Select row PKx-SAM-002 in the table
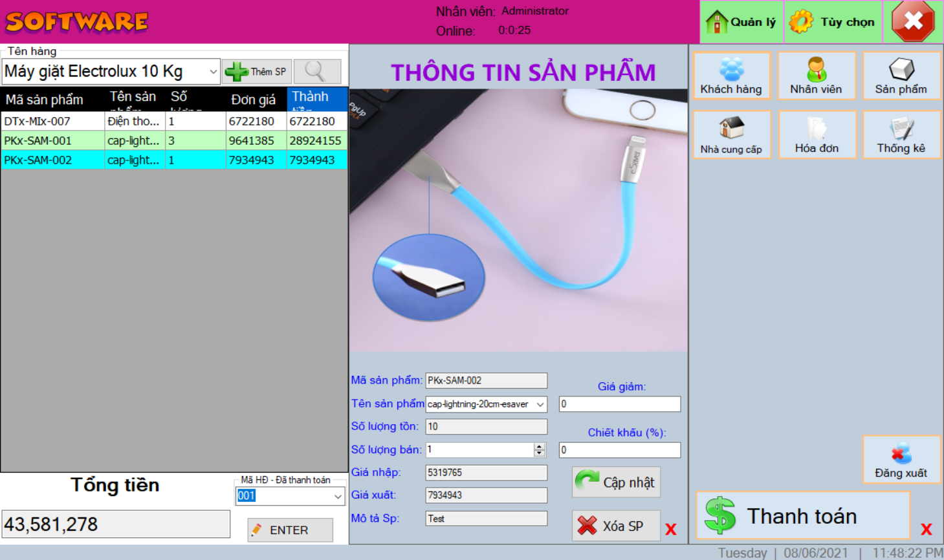Screen dimensions: 944x560 (174, 160)
